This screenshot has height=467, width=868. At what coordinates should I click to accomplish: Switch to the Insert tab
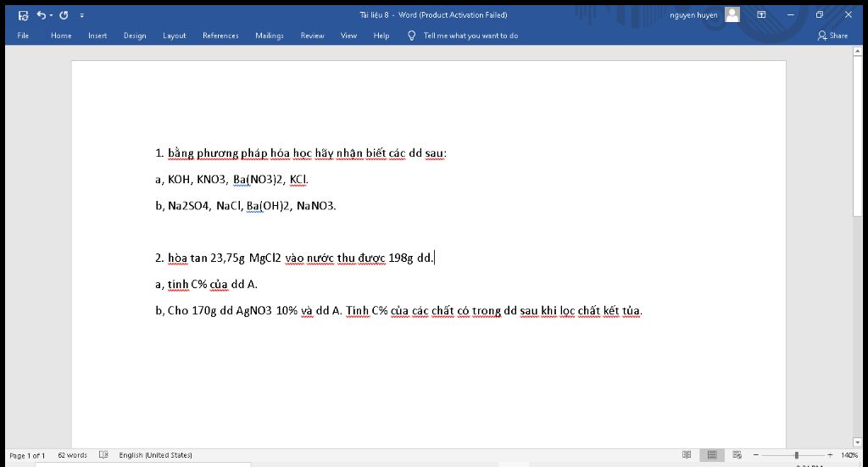97,36
